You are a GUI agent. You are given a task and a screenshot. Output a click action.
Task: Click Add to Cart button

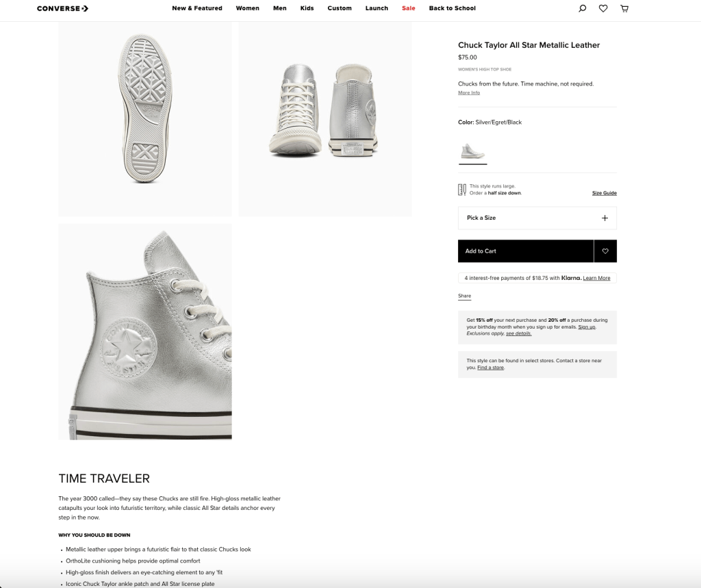click(x=525, y=251)
